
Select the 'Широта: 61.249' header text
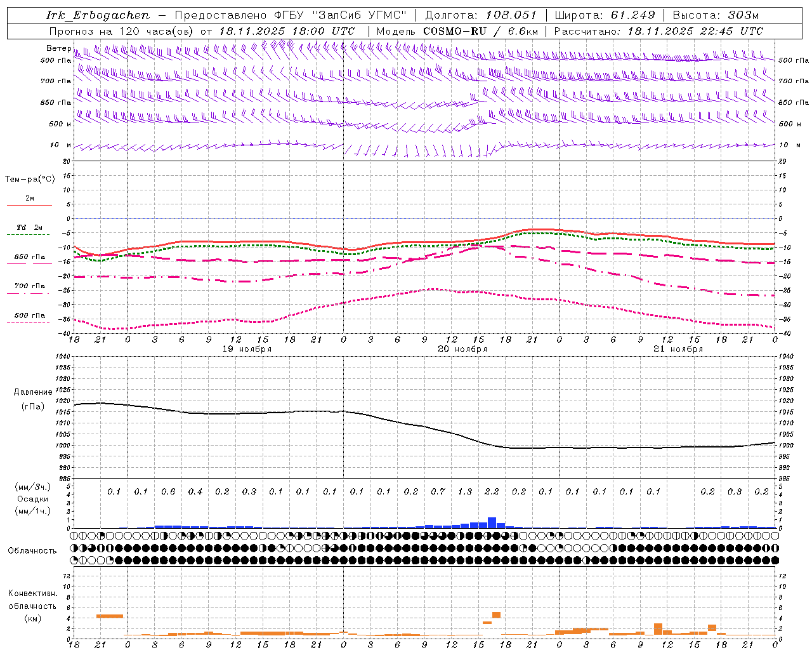(605, 15)
